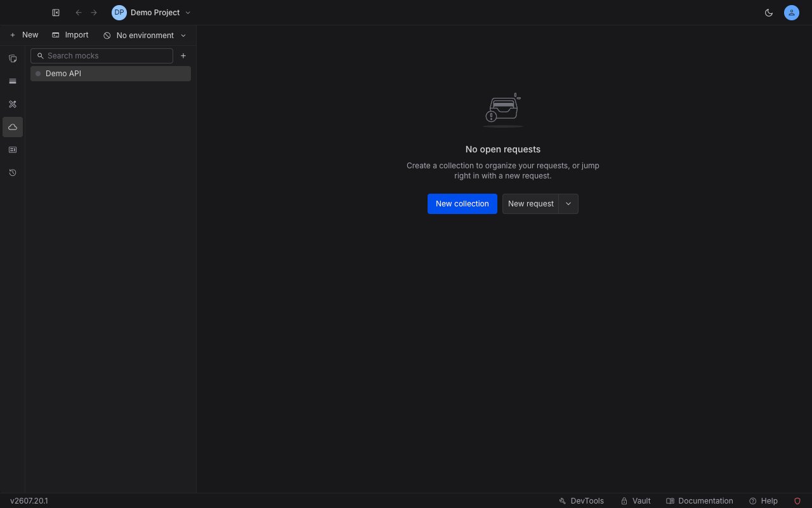Toggle dark mode with moon icon

pyautogui.click(x=769, y=13)
